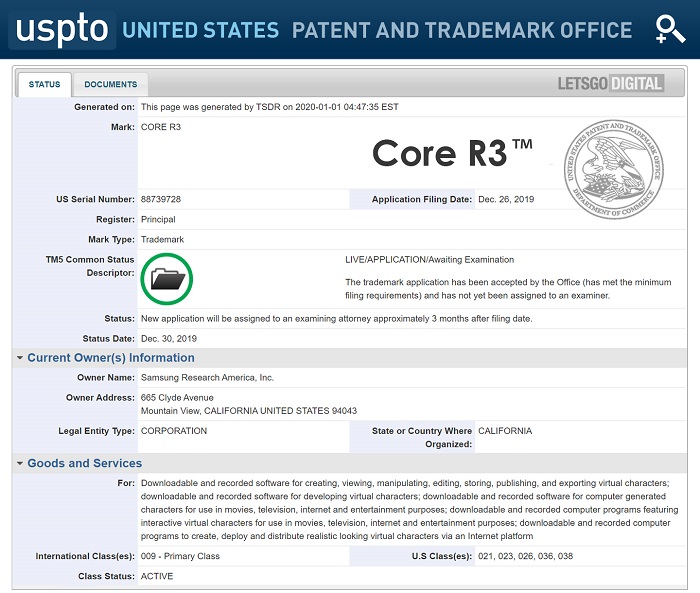This screenshot has height=593, width=700.
Task: Click the Department of Commerce seal
Action: pyautogui.click(x=612, y=168)
